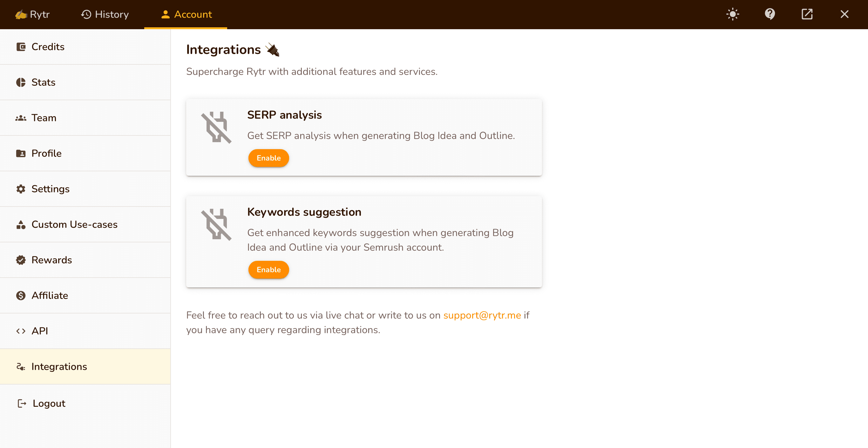Click the Settings gear icon
Viewport: 868px width, 448px height.
(21, 189)
